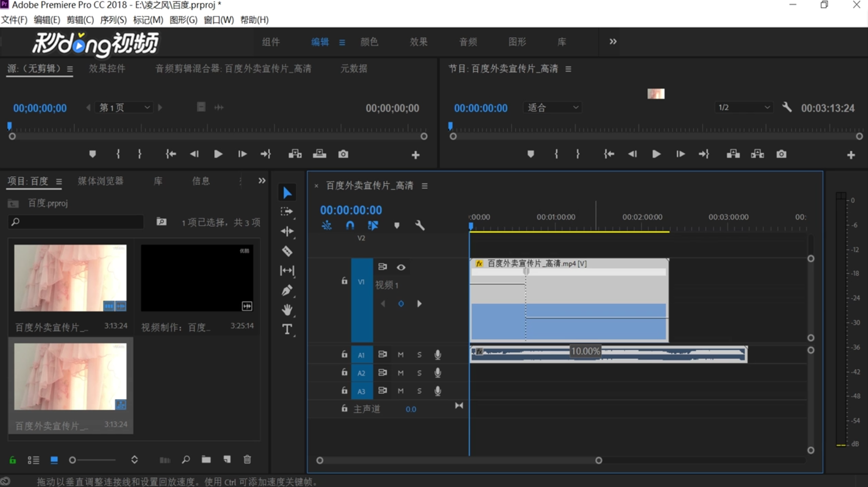Select the Selection arrow tool

pos(287,193)
